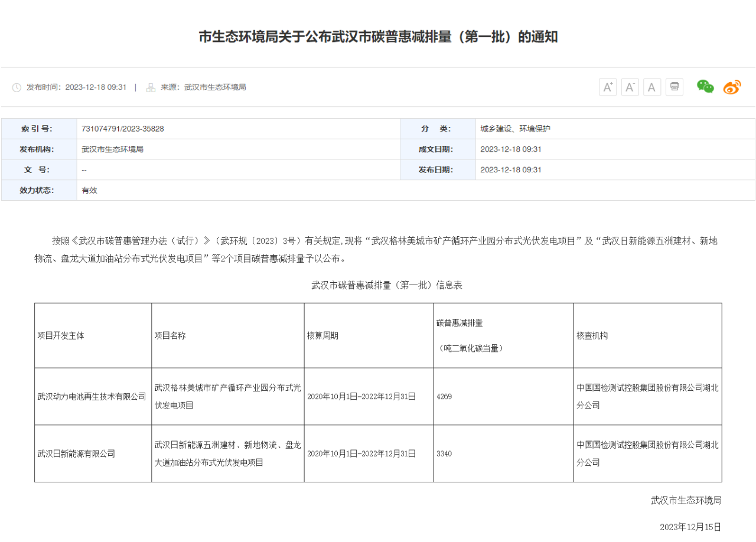Share the notice via the WeChat icon
756x542 pixels.
click(705, 87)
